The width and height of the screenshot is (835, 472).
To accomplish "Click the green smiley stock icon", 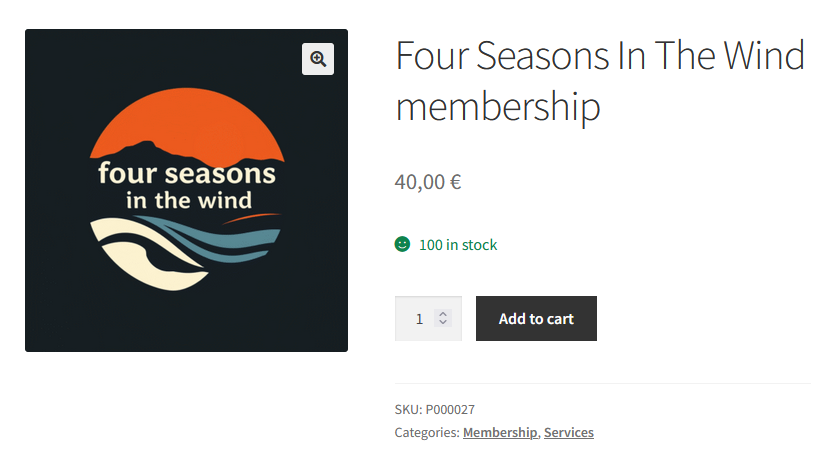I will (403, 244).
